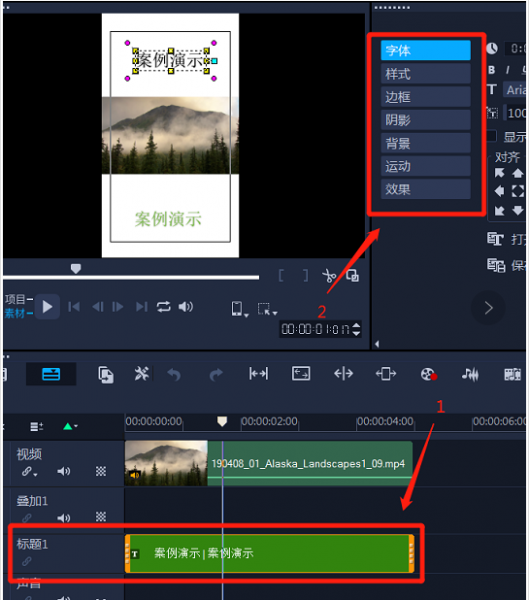This screenshot has width=529, height=600.
Task: Click the copy attributes toolbar icon
Action: click(106, 374)
